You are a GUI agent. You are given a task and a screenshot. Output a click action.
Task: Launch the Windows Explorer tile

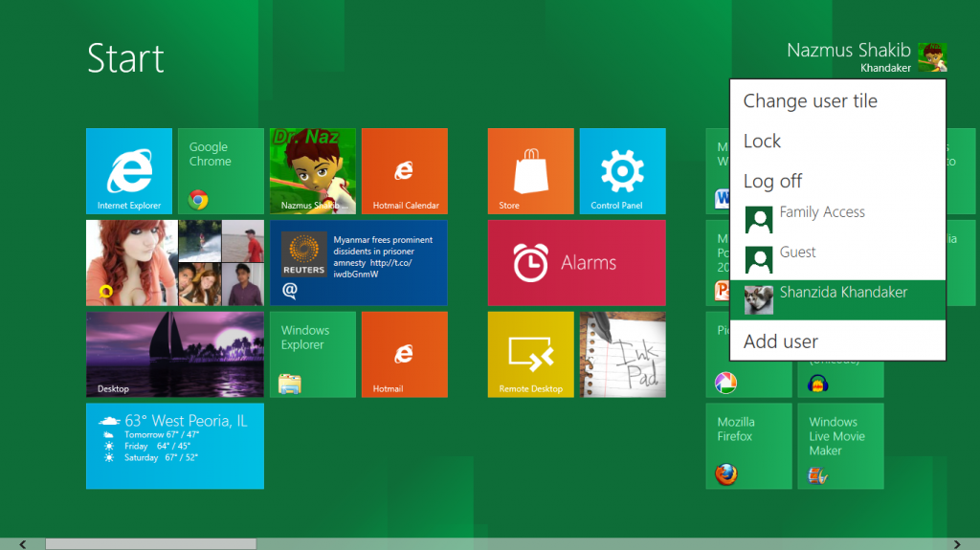[313, 354]
